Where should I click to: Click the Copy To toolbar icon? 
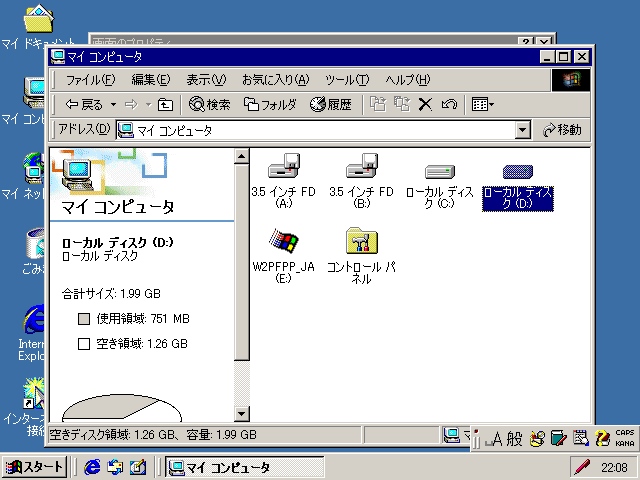coord(402,104)
